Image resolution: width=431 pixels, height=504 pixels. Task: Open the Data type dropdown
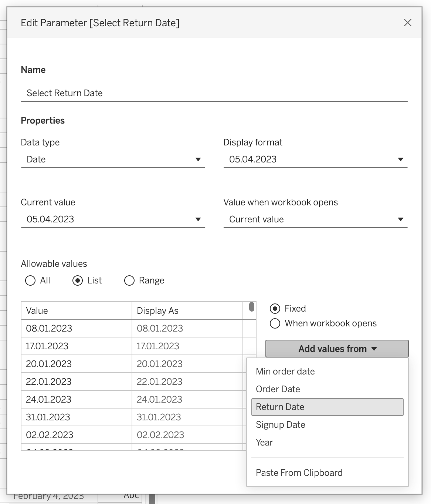point(113,159)
